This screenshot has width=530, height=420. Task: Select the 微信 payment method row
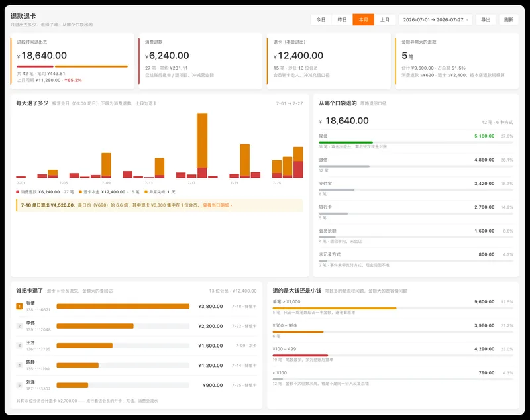(x=416, y=165)
